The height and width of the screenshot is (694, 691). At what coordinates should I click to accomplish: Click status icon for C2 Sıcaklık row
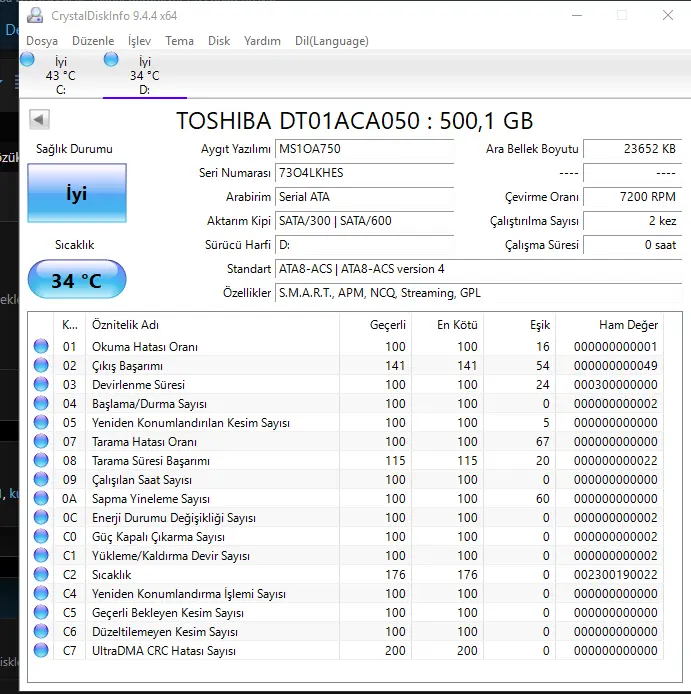tap(41, 574)
